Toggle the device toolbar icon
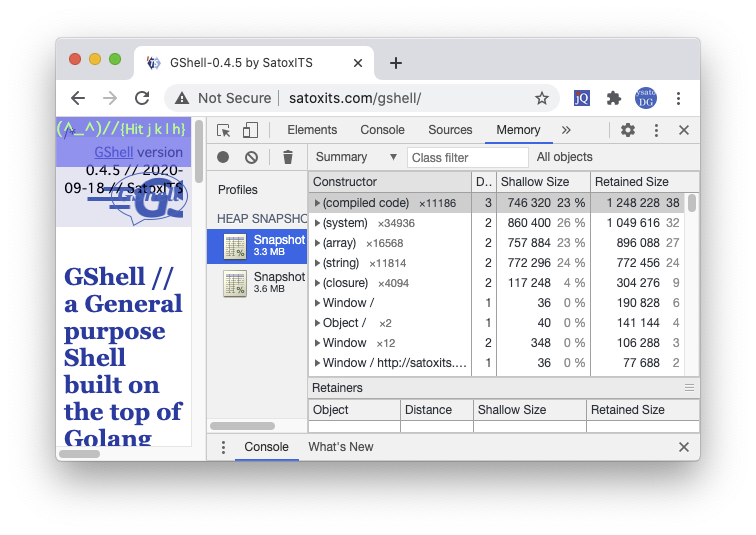 pyautogui.click(x=250, y=130)
